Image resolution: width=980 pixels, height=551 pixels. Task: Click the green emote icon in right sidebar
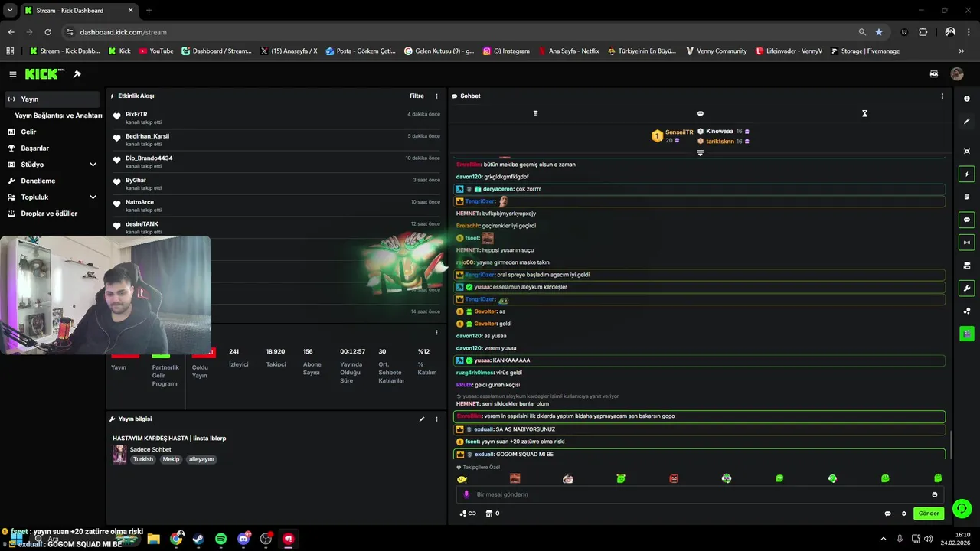967,334
